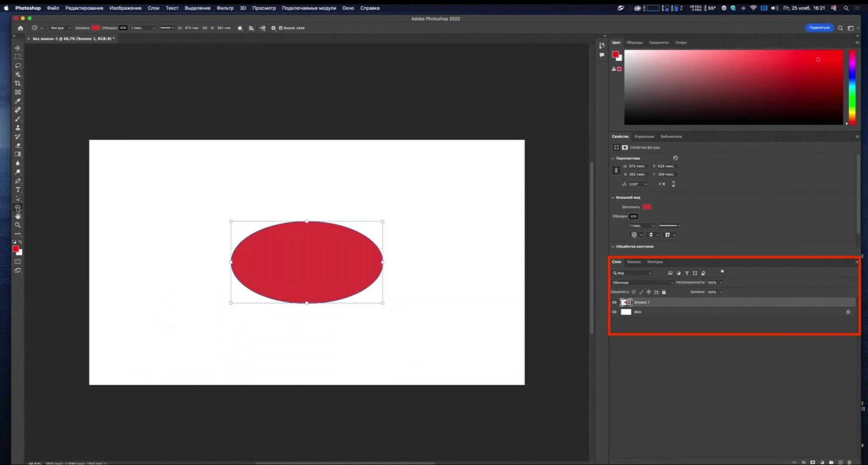Click the lock position icon in Layers
The image size is (868, 465).
coord(649,292)
